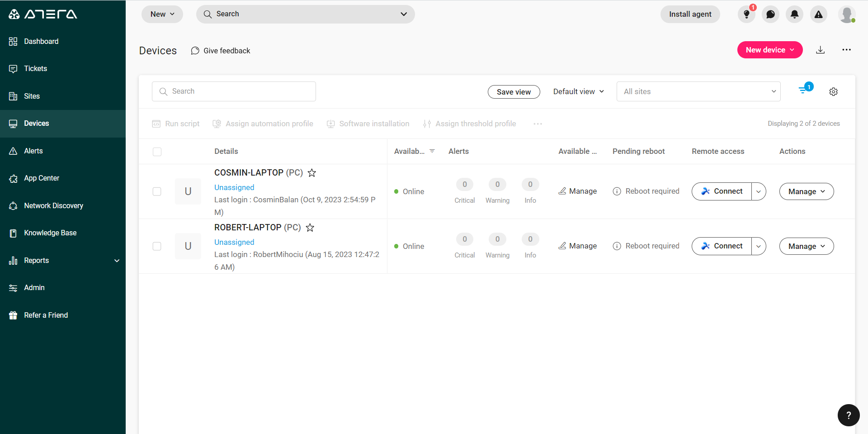Click the Save view button
The height and width of the screenshot is (434, 868).
pos(514,92)
